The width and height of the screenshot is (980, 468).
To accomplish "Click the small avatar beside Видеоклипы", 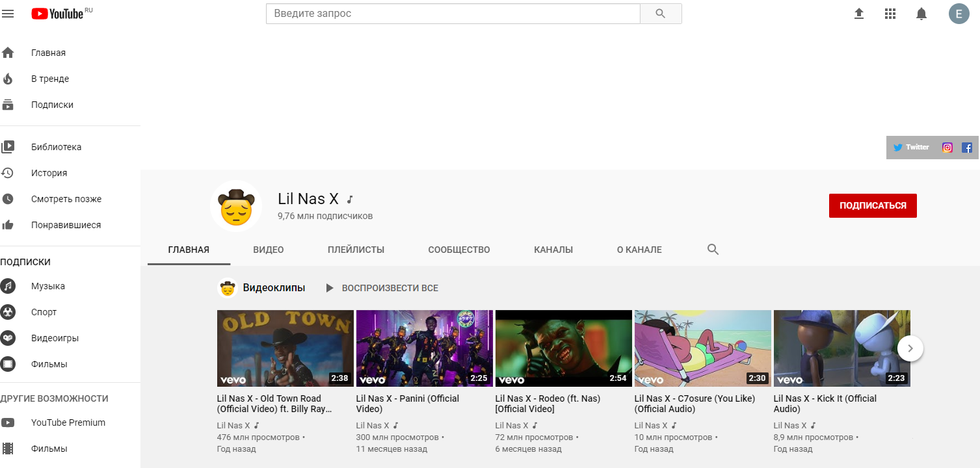I will point(227,288).
